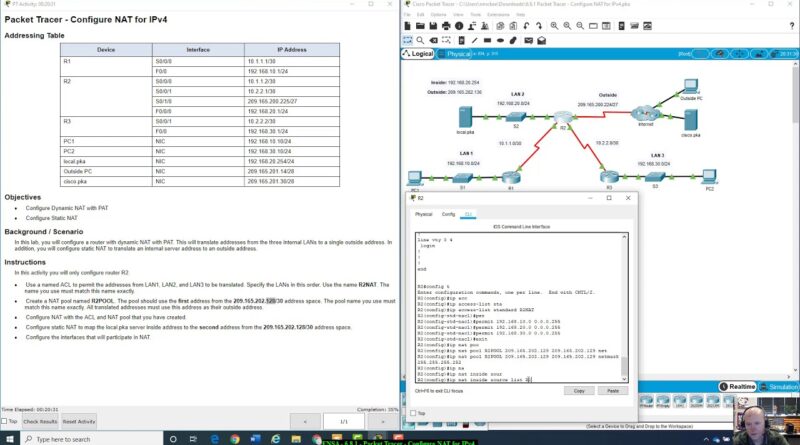Choose the Inspect magnifier tool
Image resolution: width=800 pixels, height=445 pixels.
pos(420,40)
